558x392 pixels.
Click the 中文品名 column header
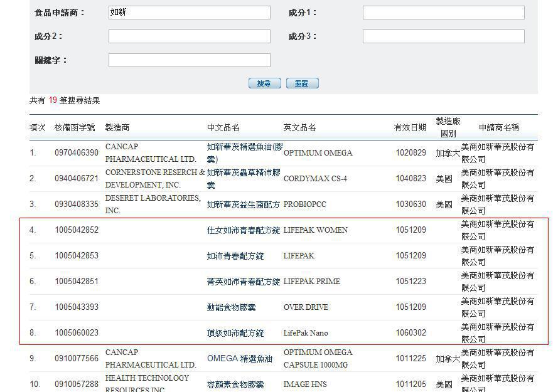[223, 127]
